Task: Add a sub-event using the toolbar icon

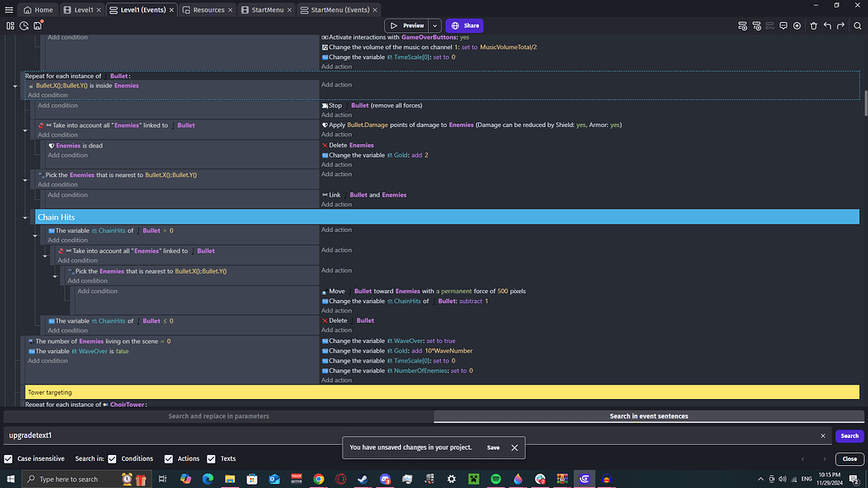Action: point(756,26)
